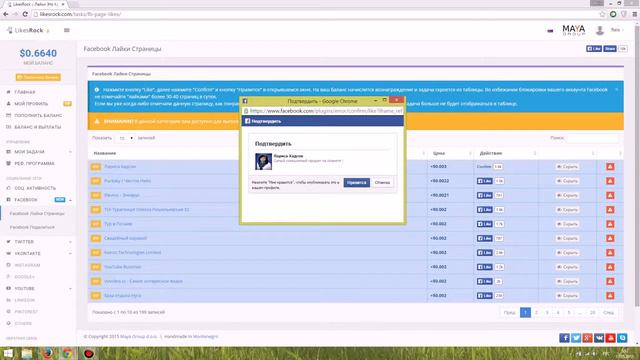The width and height of the screenshot is (640, 360).
Task: Click Like button in the YouTube row
Action: point(484,267)
